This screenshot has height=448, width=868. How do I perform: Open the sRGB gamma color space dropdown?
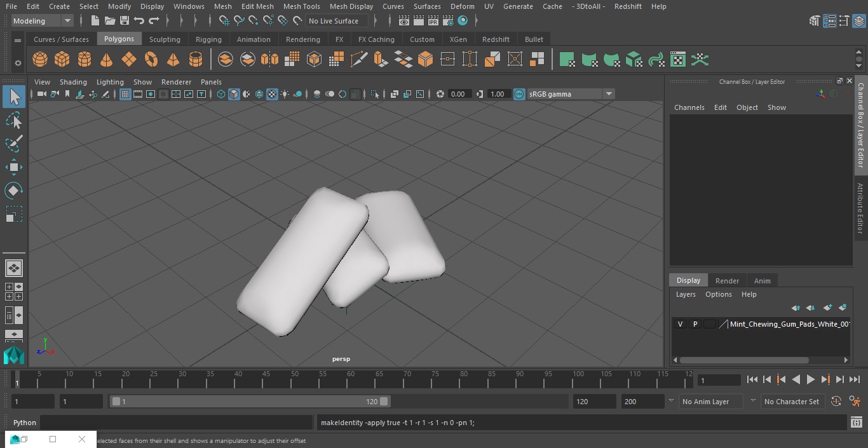570,94
